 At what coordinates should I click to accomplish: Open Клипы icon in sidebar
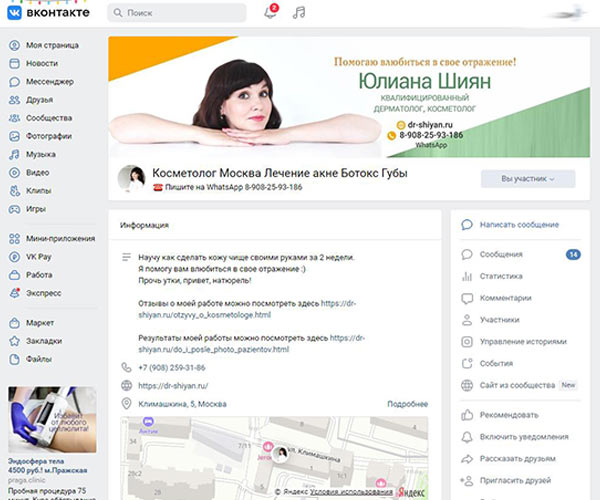[14, 191]
